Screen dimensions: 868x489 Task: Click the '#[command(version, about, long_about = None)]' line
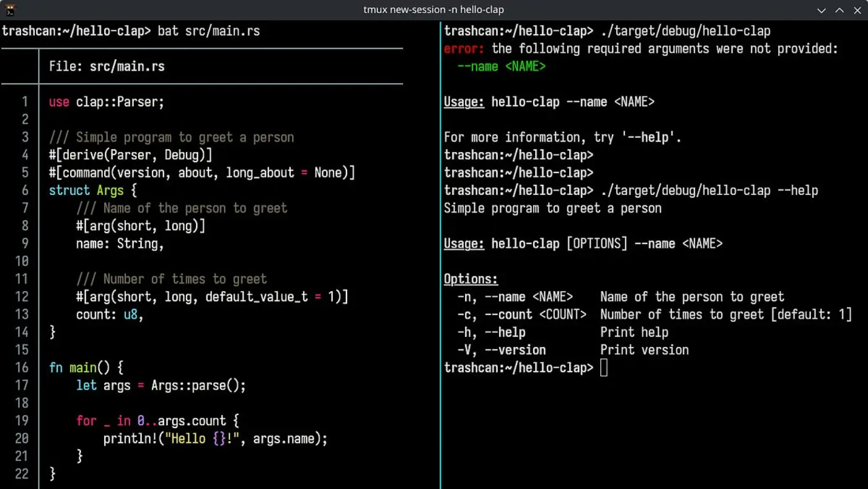coord(202,173)
